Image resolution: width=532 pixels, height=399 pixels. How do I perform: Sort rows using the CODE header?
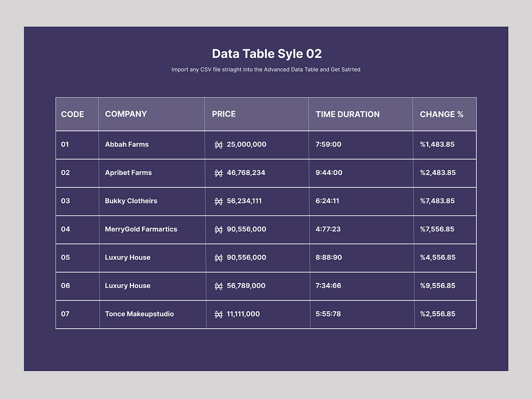[70, 114]
